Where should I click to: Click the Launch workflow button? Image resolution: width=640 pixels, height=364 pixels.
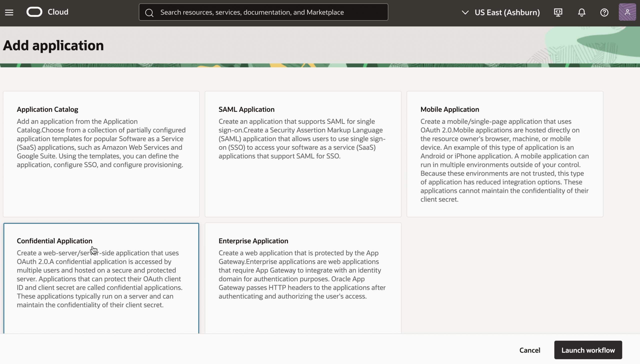click(588, 350)
